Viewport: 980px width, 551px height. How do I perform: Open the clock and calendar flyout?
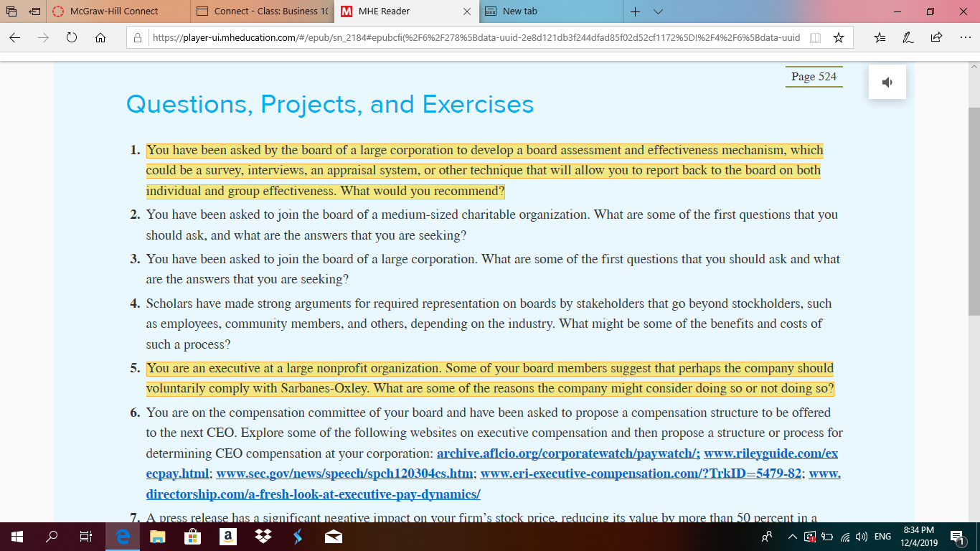(918, 537)
